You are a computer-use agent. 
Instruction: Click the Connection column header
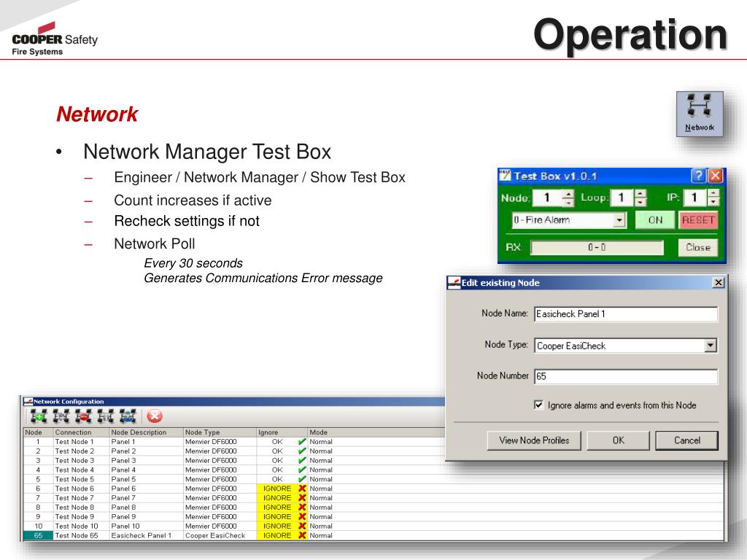pyautogui.click(x=81, y=432)
